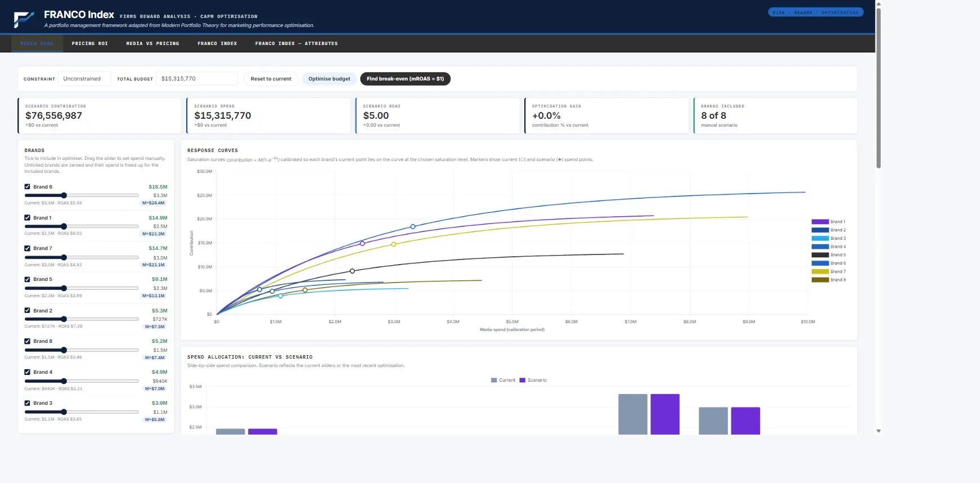Click the Scenario Spend value $15,315,770
This screenshot has height=483, width=980.
click(x=223, y=115)
